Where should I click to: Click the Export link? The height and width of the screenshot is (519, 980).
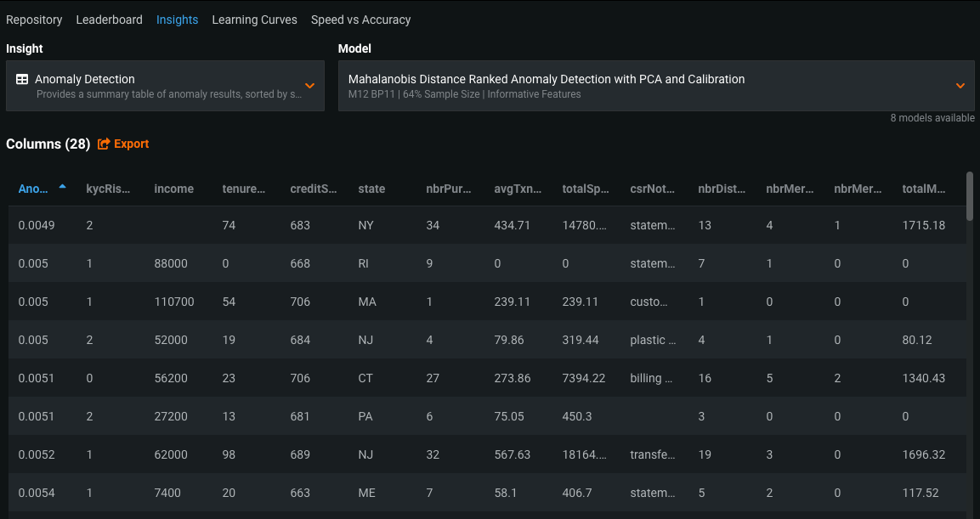[131, 144]
